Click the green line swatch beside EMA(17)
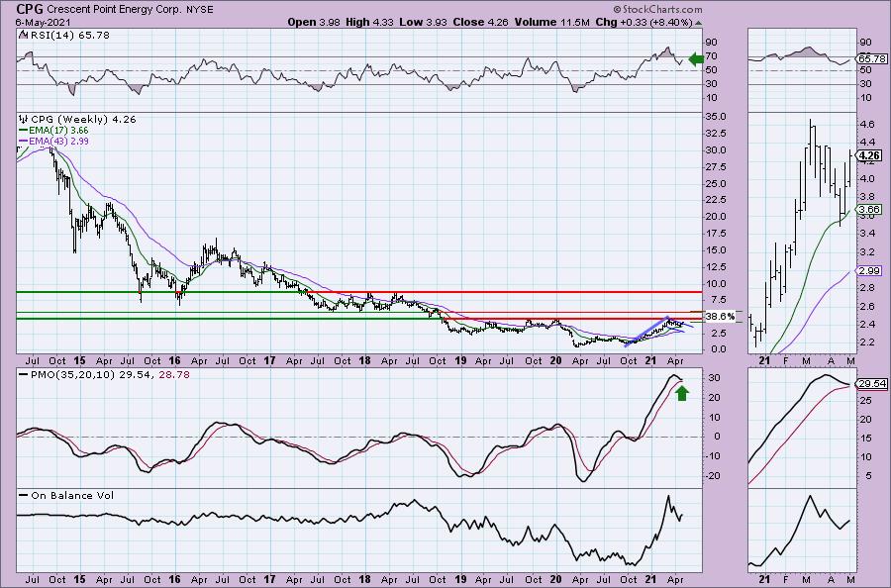This screenshot has height=588, width=891. pos(24,131)
